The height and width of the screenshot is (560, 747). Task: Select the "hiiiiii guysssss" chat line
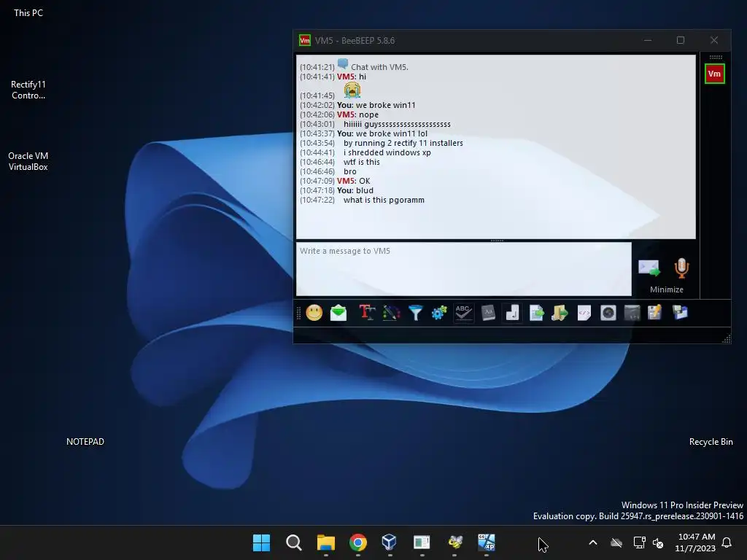(397, 124)
